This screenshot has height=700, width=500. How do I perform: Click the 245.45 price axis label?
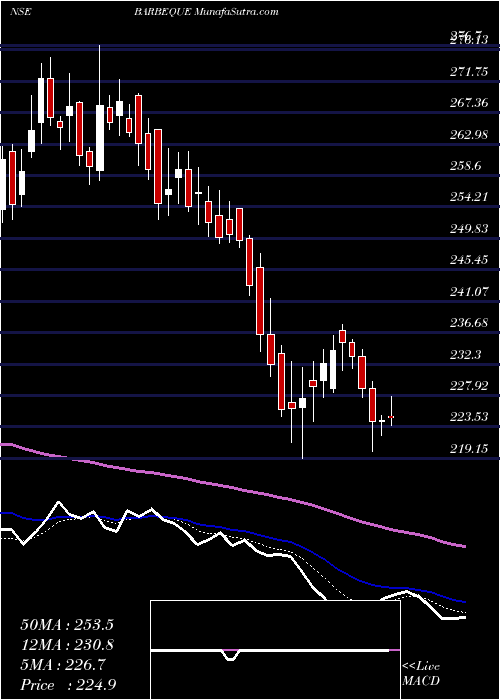point(469,260)
